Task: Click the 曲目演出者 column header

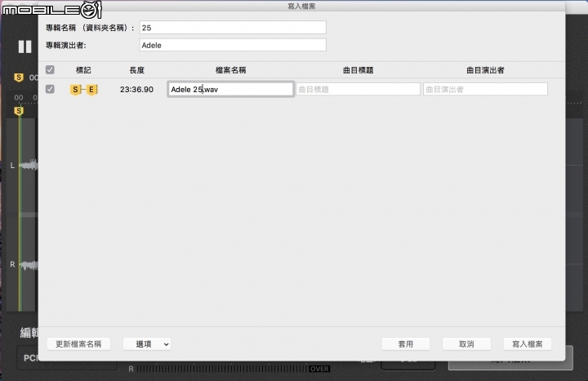Action: point(485,70)
